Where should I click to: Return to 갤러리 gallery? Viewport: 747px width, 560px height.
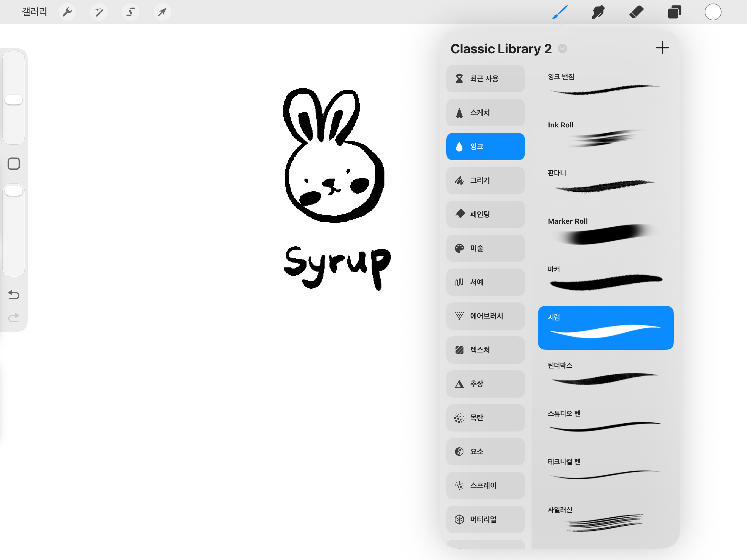pyautogui.click(x=34, y=12)
